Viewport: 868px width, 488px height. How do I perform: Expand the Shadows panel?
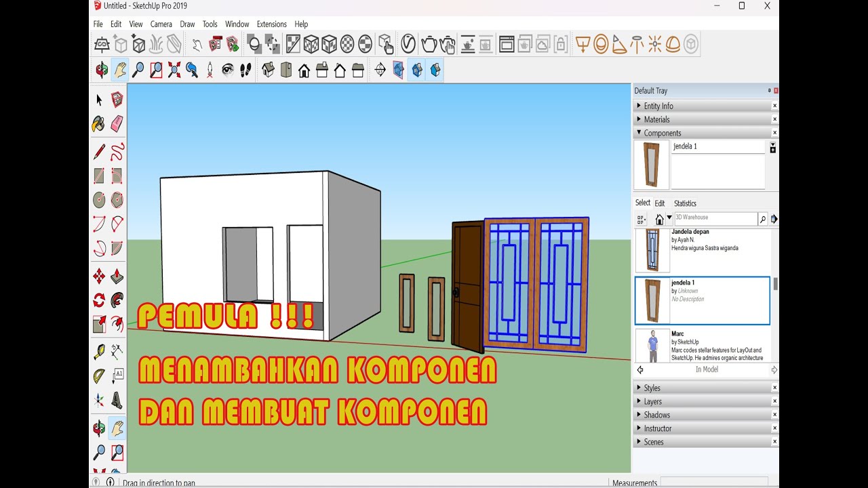click(x=706, y=415)
